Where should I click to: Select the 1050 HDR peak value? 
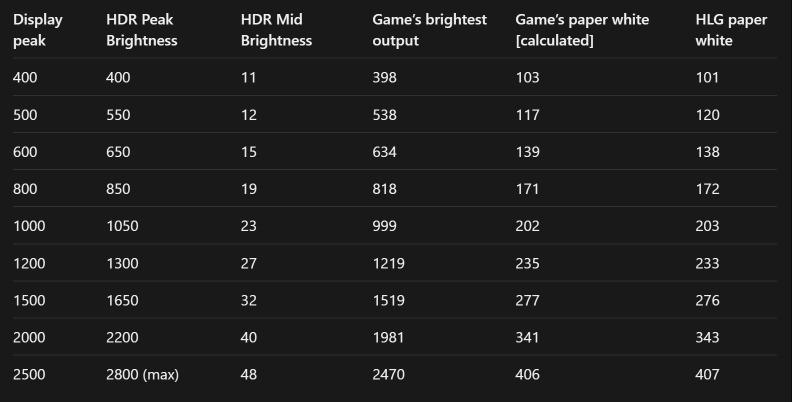tap(122, 226)
